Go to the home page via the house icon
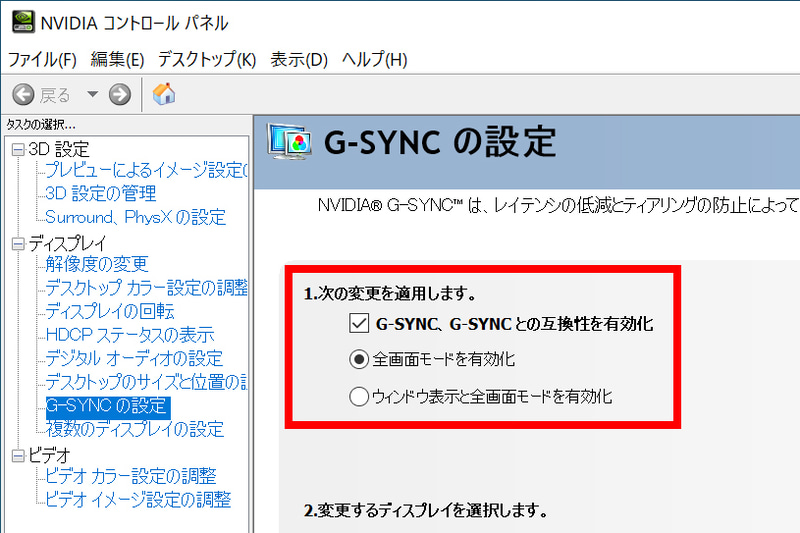The width and height of the screenshot is (800, 533). (164, 94)
